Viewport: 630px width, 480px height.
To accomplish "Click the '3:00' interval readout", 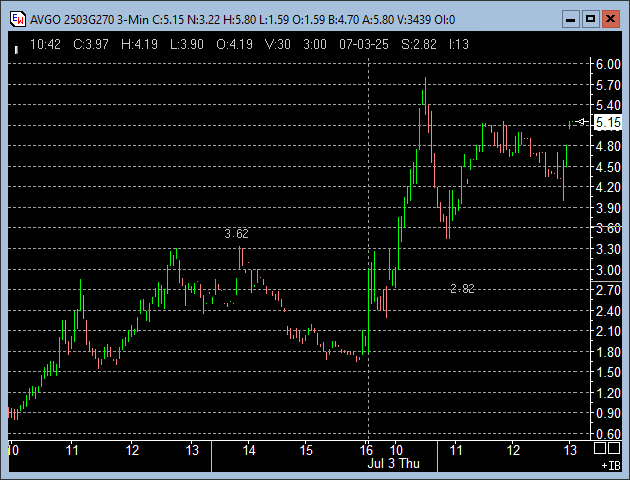I will tap(315, 44).
